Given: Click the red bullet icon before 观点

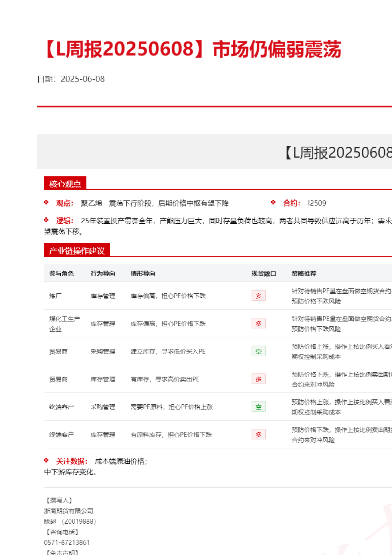Looking at the screenshot, I should point(46,203).
